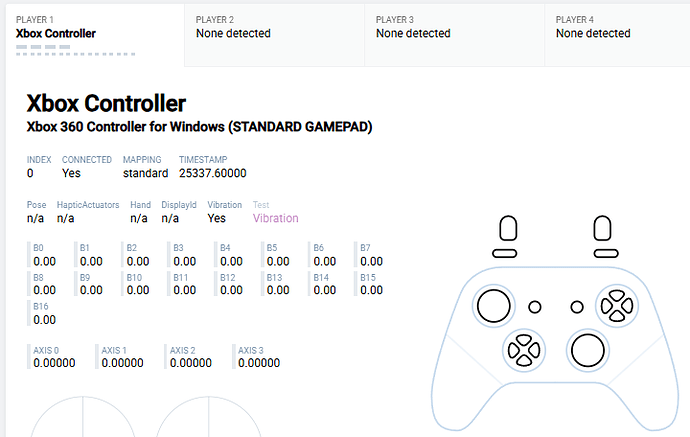Click the B15 button value
Screen dimensions: 690x437
371,290
